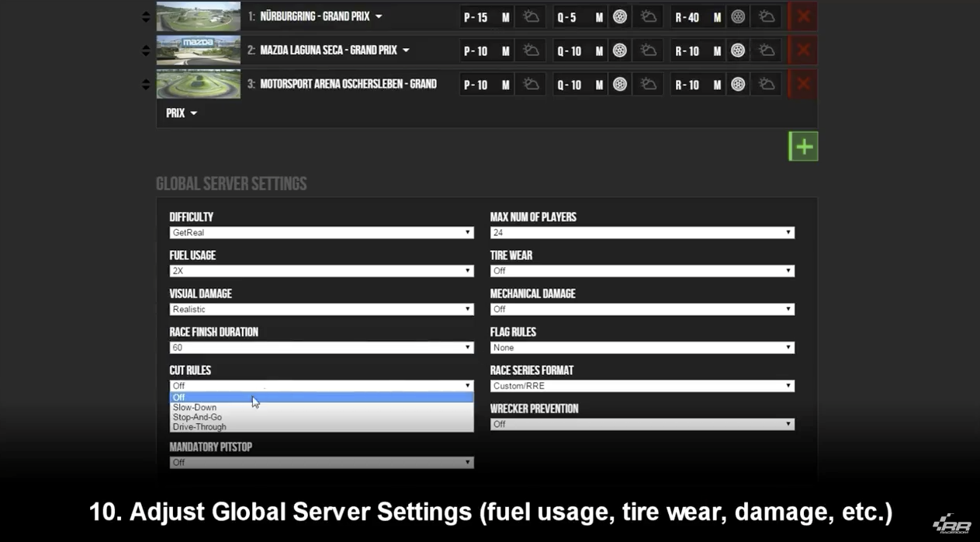Image resolution: width=980 pixels, height=542 pixels.
Task: Open Tire Wear dropdown
Action: click(642, 271)
